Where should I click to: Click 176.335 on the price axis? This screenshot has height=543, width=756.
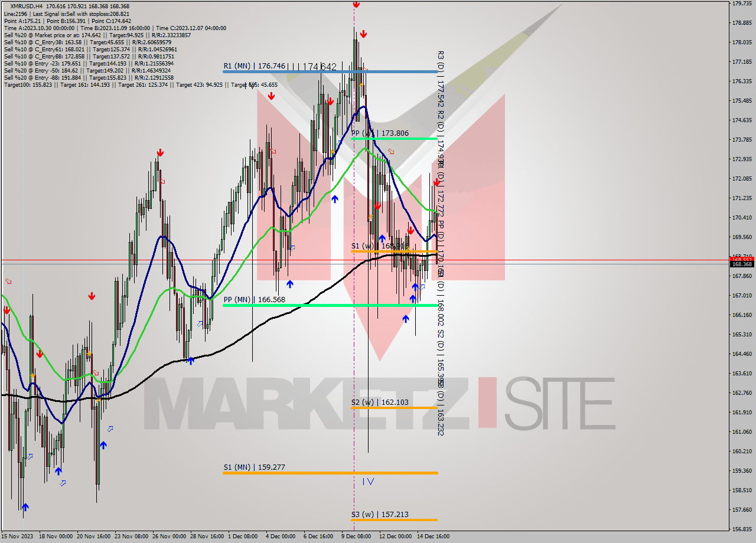[742, 81]
